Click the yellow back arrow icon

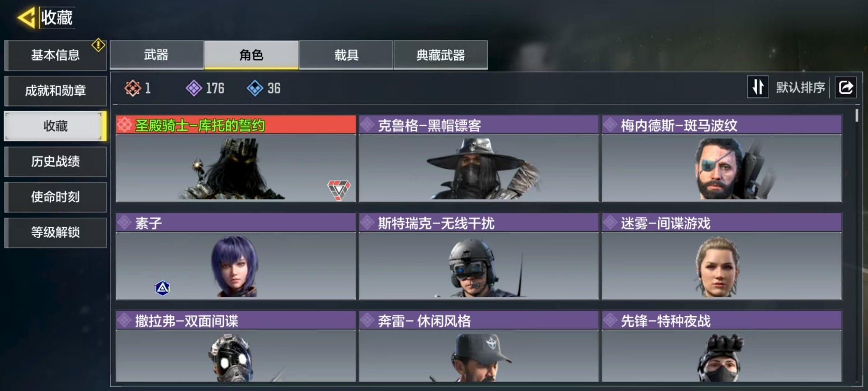[x=26, y=18]
